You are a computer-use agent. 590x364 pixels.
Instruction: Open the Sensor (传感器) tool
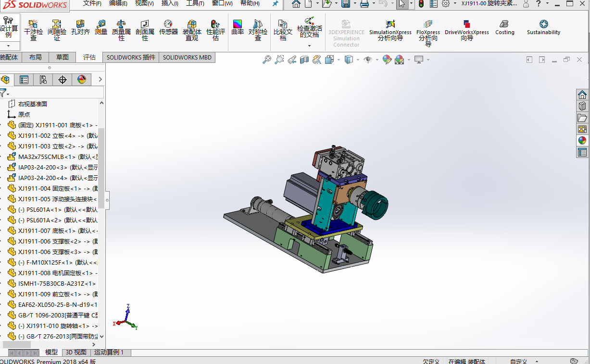[x=168, y=28]
